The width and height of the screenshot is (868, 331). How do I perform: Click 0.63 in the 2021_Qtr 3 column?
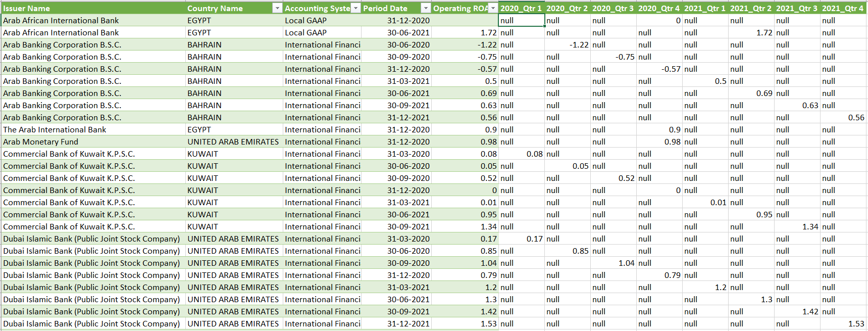797,105
